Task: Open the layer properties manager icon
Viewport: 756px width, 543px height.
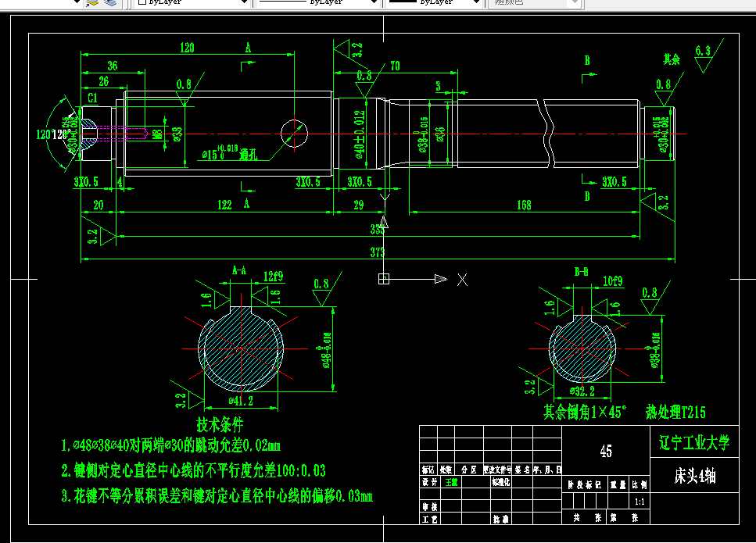Action: (x=91, y=2)
